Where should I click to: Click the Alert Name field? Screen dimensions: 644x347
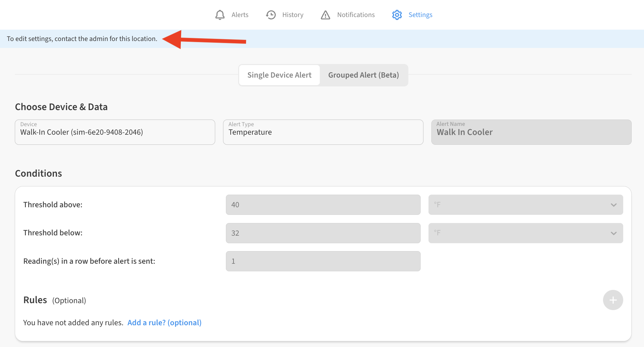[x=531, y=132]
